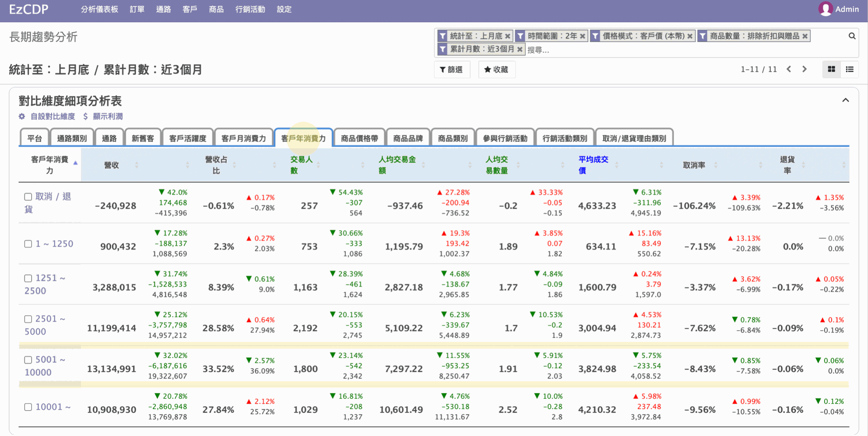Check the 2501 ~ 5000 row checkbox
868x436 pixels.
coord(28,319)
